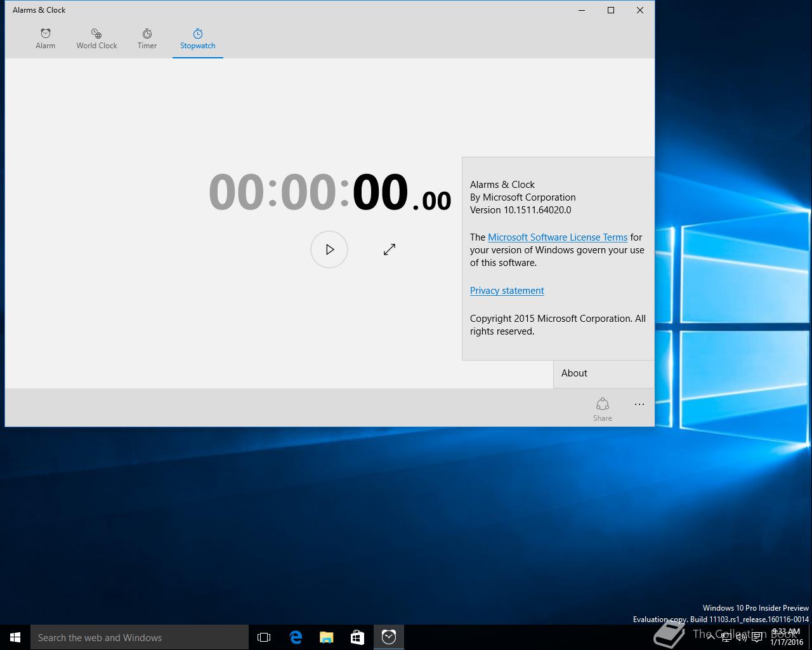Image resolution: width=812 pixels, height=650 pixels.
Task: Open Task View from the taskbar
Action: click(264, 637)
